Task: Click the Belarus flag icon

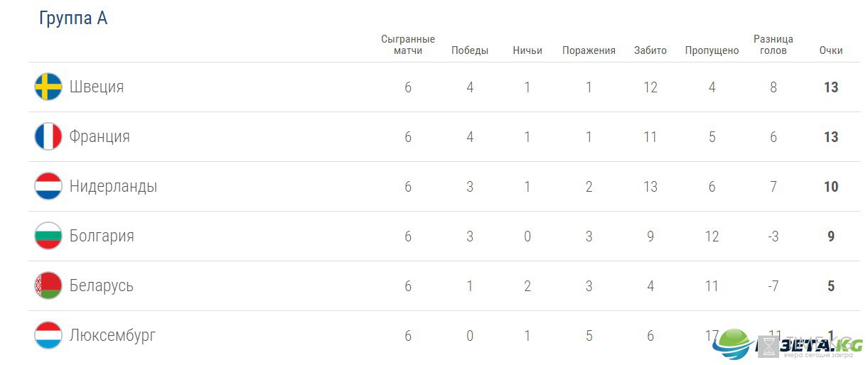Action: click(x=48, y=285)
